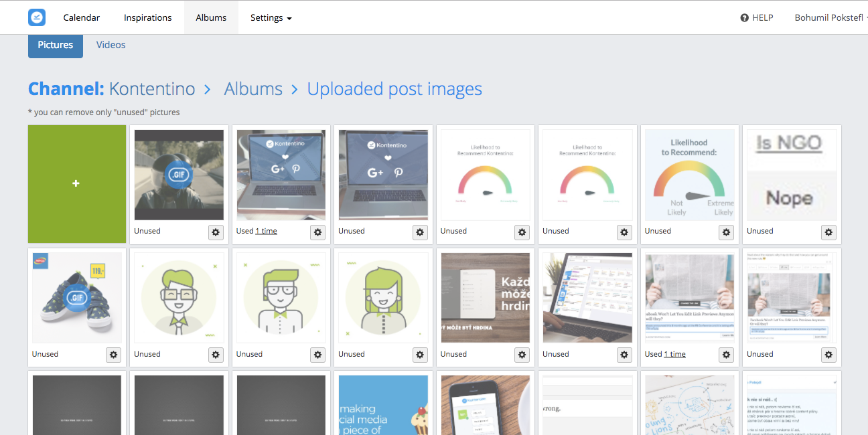Open the Každ môže hrdin thumbnail
This screenshot has width=868, height=435.
tap(486, 298)
